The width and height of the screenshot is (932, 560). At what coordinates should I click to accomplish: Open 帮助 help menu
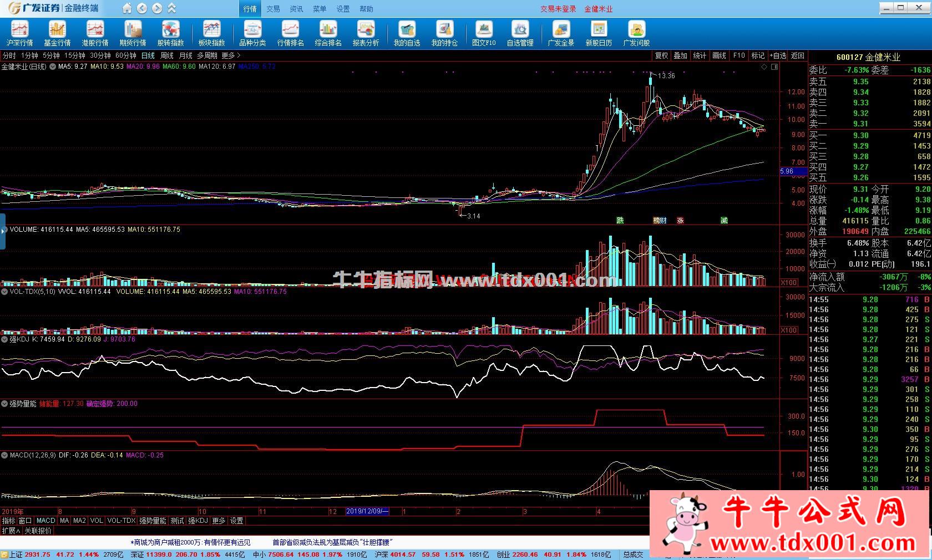[x=367, y=9]
